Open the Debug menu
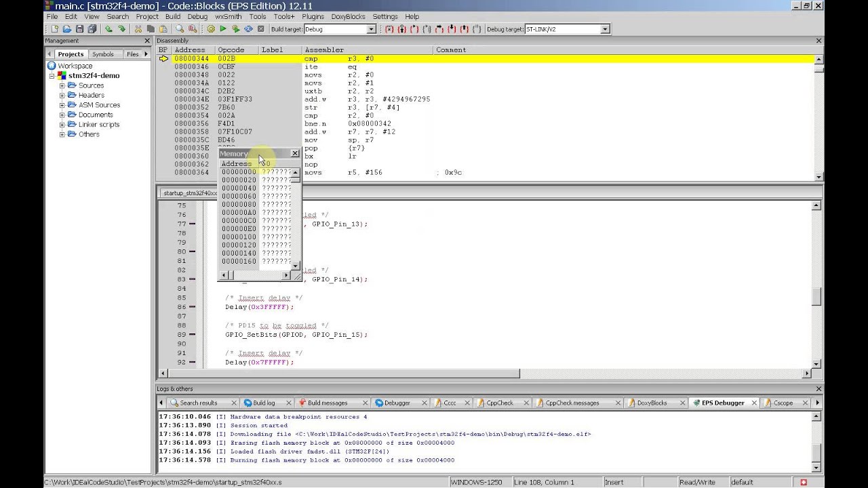 click(x=197, y=16)
